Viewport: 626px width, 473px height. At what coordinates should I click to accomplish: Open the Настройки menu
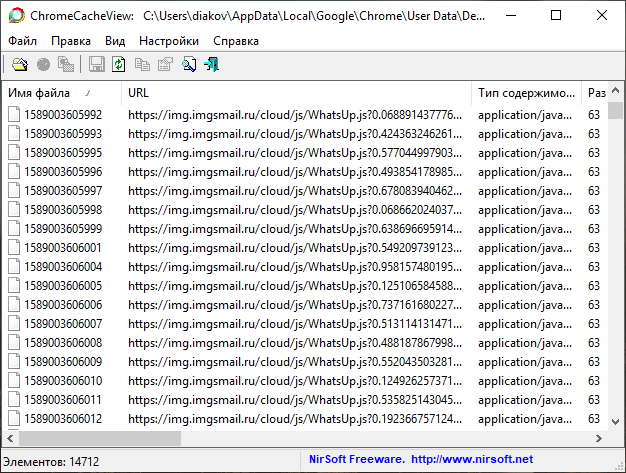(169, 41)
